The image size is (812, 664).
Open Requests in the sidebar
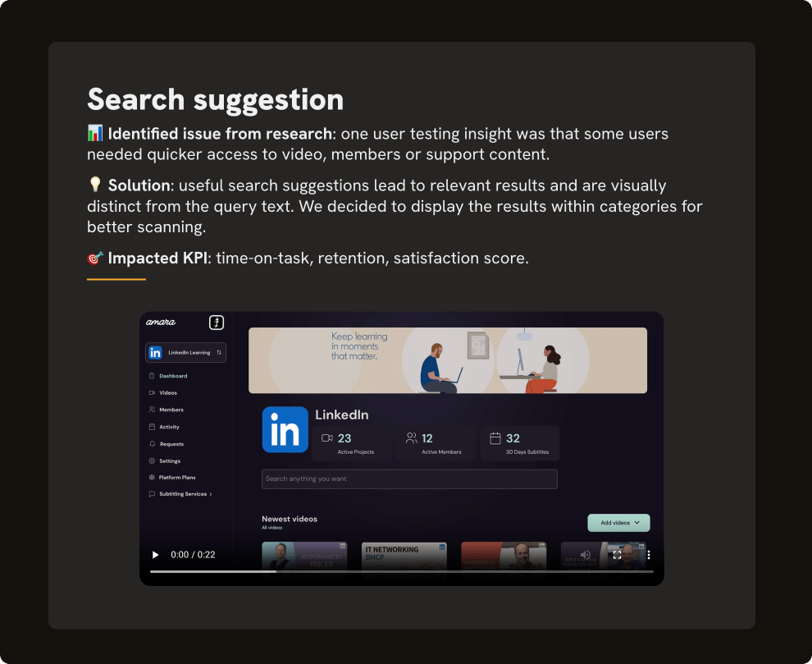pyautogui.click(x=171, y=444)
